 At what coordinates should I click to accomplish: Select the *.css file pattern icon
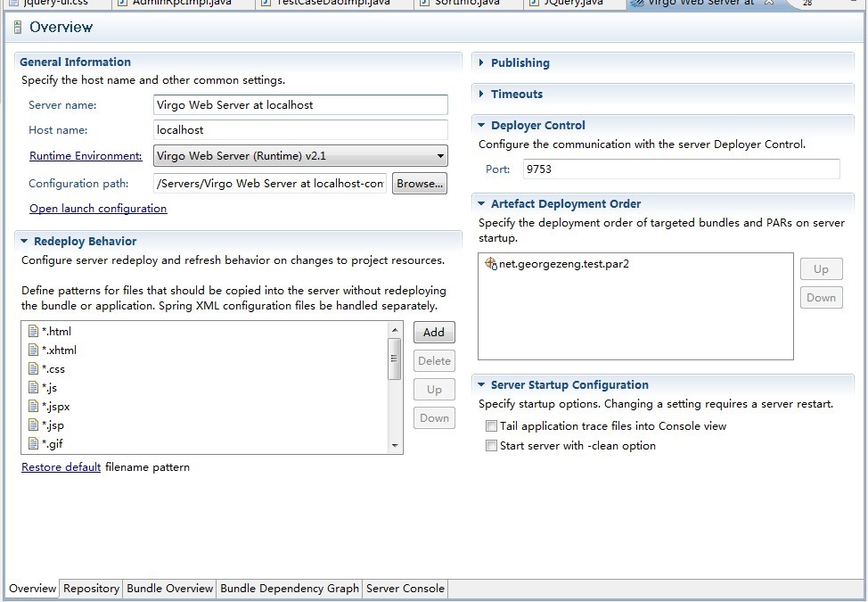(x=33, y=369)
